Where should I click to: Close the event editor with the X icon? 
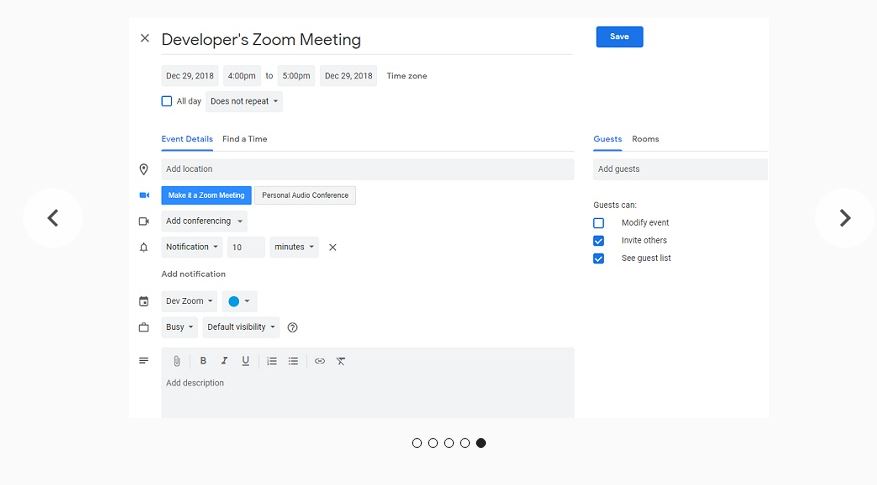145,38
